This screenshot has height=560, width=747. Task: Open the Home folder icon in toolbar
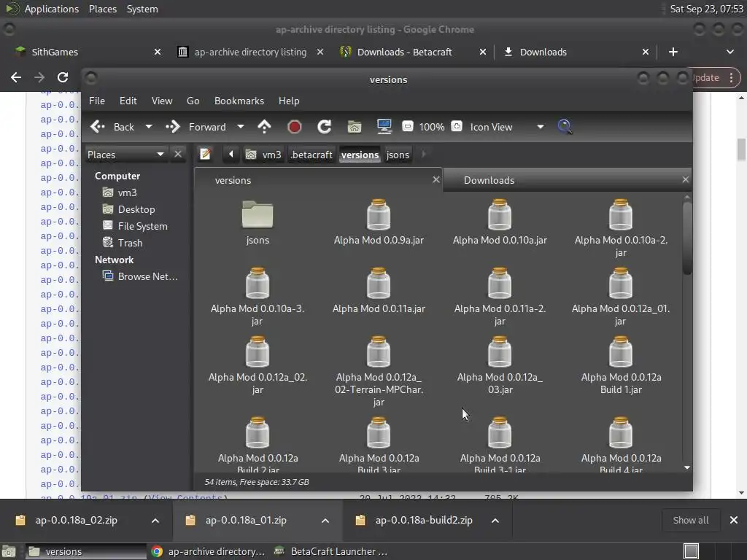click(354, 127)
